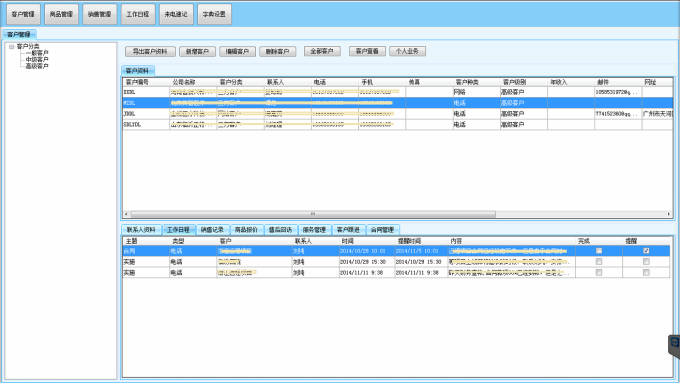Viewport: 680px width, 384px height.
Task: Open the 工作日程 module
Action: tap(138, 14)
